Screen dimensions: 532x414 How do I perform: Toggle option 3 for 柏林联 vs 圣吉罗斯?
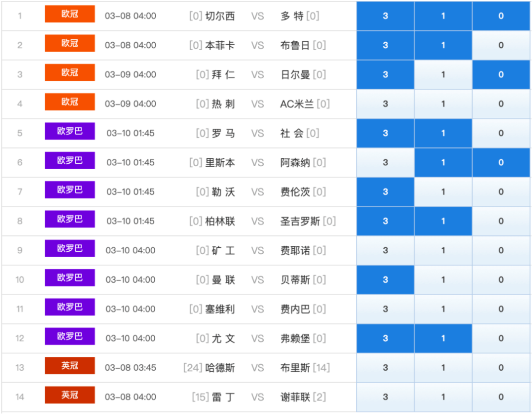coord(385,221)
